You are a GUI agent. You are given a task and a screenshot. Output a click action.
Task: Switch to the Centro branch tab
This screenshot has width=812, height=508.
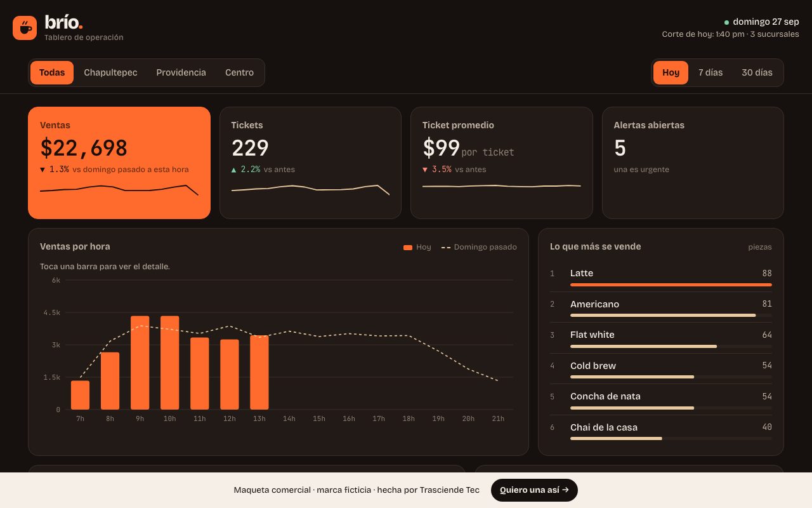239,72
